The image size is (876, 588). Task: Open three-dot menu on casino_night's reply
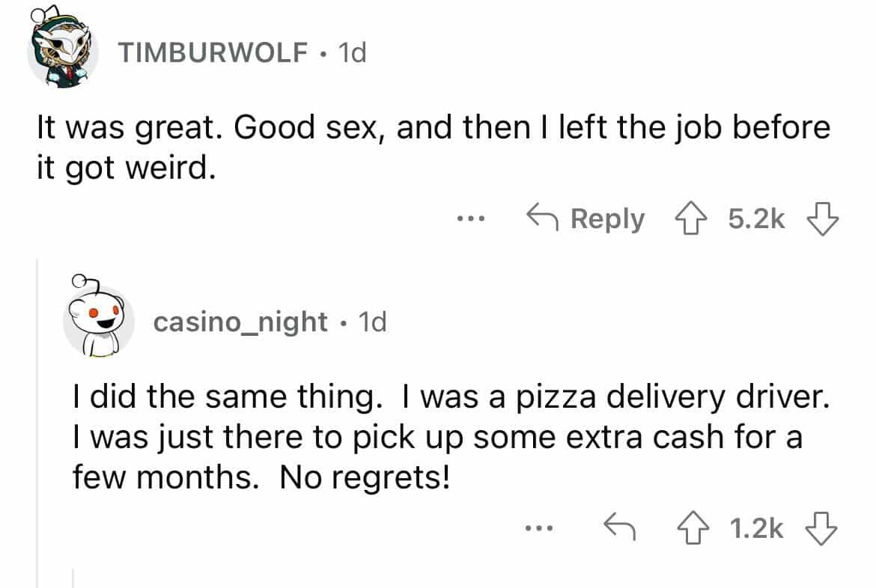[x=538, y=530]
